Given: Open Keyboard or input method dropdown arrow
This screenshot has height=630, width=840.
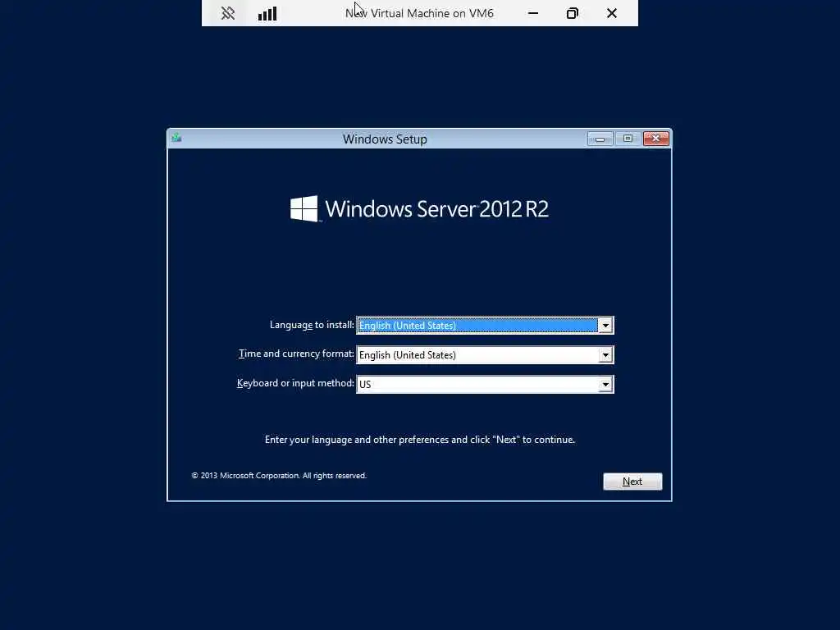Looking at the screenshot, I should point(605,384).
